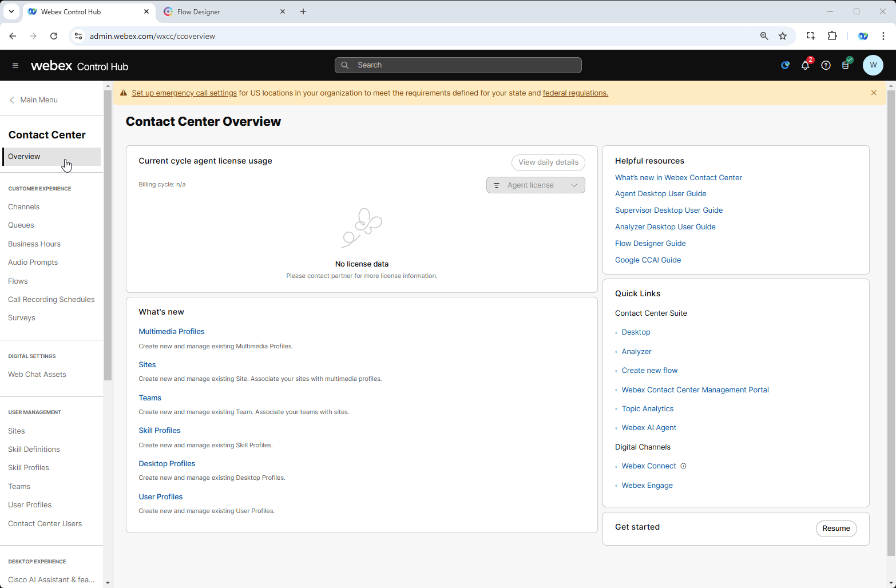Click the Webex Connect info icon

[x=683, y=466]
